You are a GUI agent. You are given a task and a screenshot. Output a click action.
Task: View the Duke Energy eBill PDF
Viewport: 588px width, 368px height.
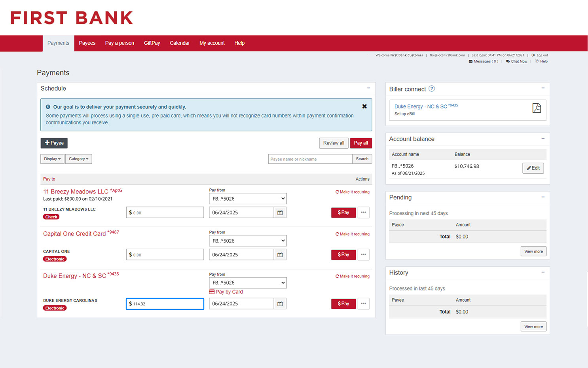coord(537,108)
